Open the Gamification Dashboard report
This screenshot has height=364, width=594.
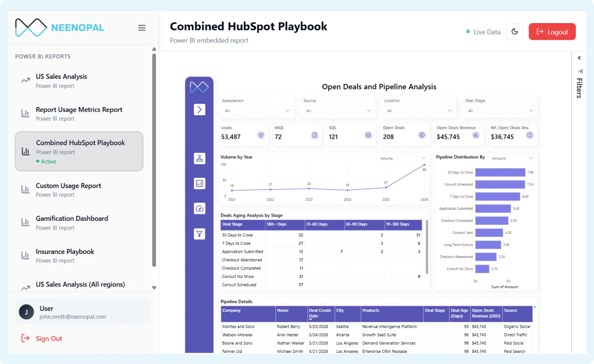[x=79, y=222]
